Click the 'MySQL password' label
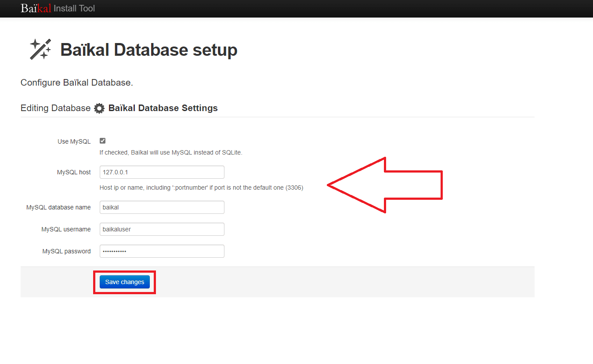This screenshot has height=364, width=593. (x=66, y=251)
